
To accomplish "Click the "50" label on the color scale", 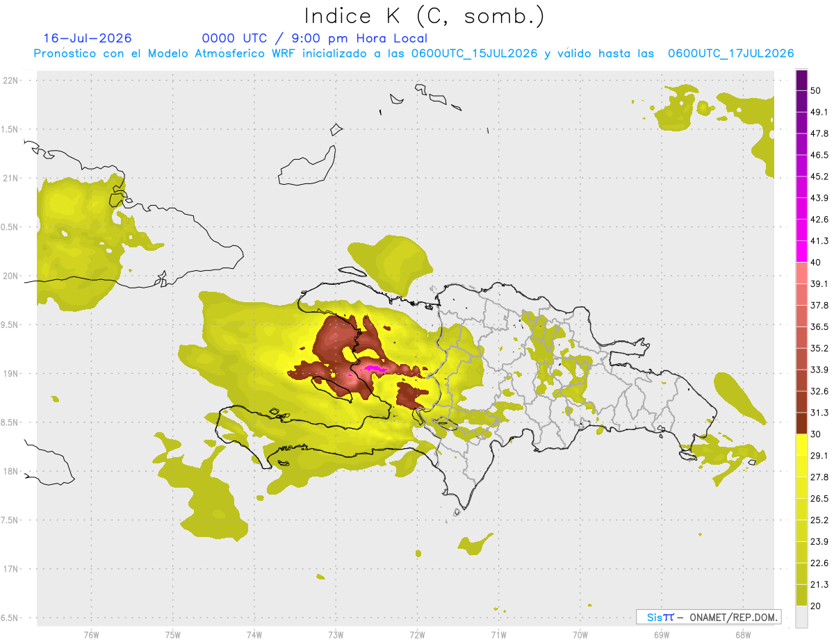I will pyautogui.click(x=817, y=91).
